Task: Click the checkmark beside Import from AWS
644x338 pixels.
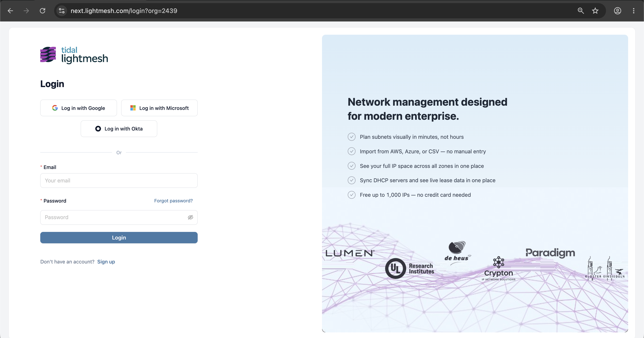Action: pyautogui.click(x=352, y=151)
